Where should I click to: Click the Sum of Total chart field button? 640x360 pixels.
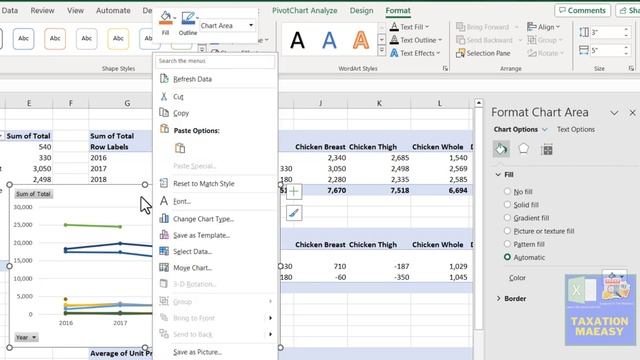coord(33,194)
